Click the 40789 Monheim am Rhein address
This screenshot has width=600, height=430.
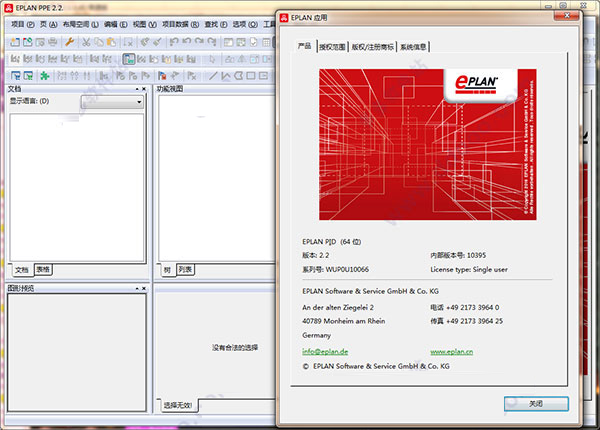coord(344,321)
